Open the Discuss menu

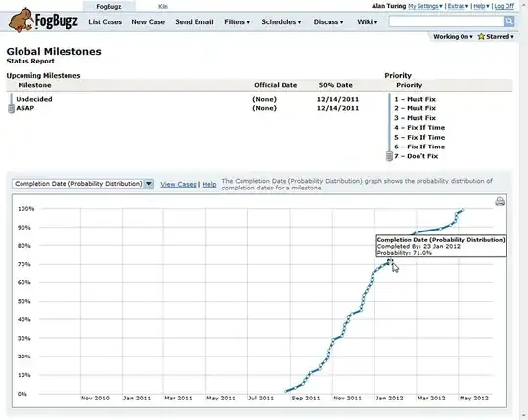[x=329, y=22]
